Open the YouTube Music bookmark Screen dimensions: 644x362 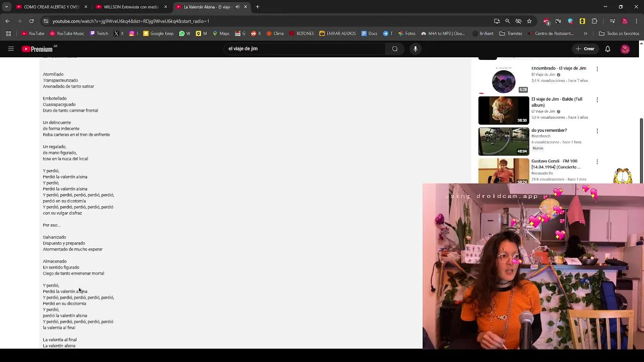pyautogui.click(x=67, y=34)
